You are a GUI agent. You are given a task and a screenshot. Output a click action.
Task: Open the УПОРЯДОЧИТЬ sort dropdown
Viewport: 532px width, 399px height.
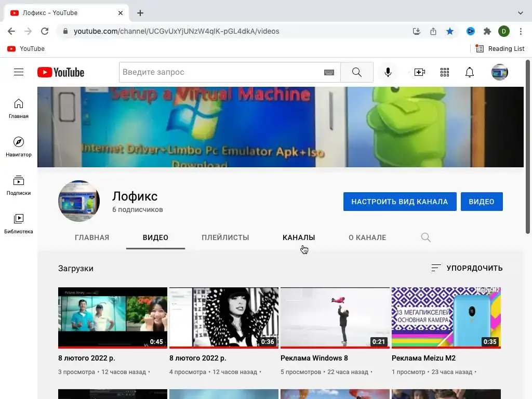[467, 268]
